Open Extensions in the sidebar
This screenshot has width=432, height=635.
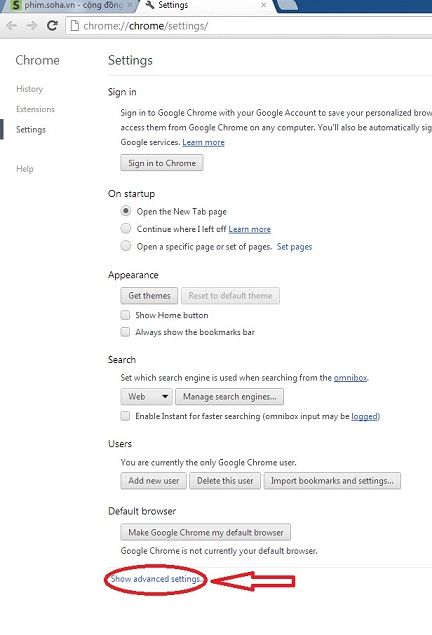[35, 109]
